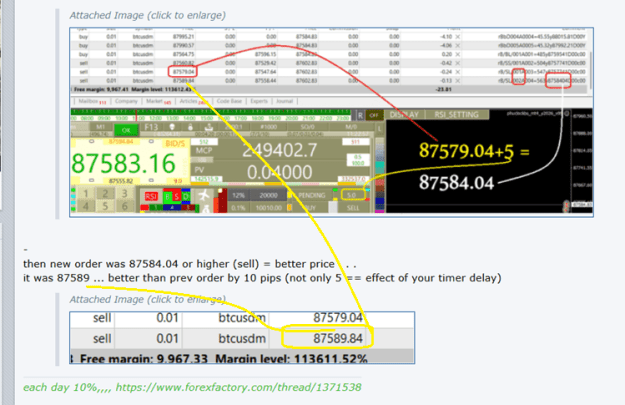Click the #1000 header cell
The image size is (625, 405).
269,127
